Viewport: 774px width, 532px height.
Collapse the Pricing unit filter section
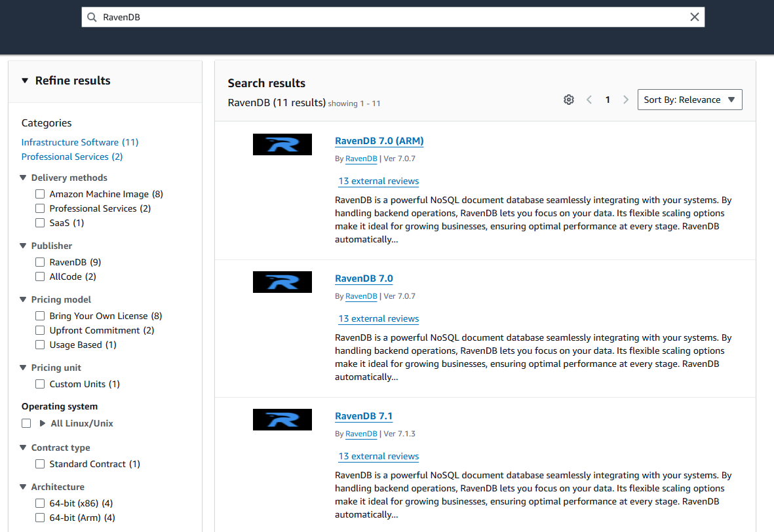pos(23,368)
